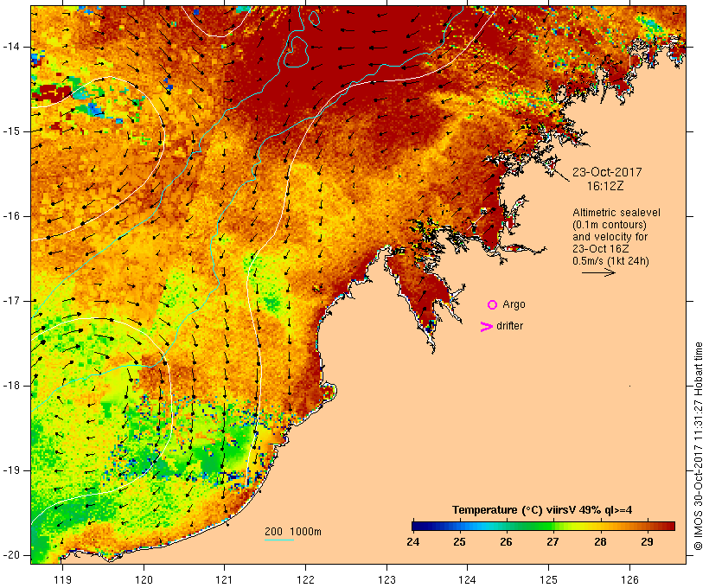The width and height of the screenshot is (709, 588).
Task: Click the '200 1000m' depth contour label
Action: pos(293,532)
